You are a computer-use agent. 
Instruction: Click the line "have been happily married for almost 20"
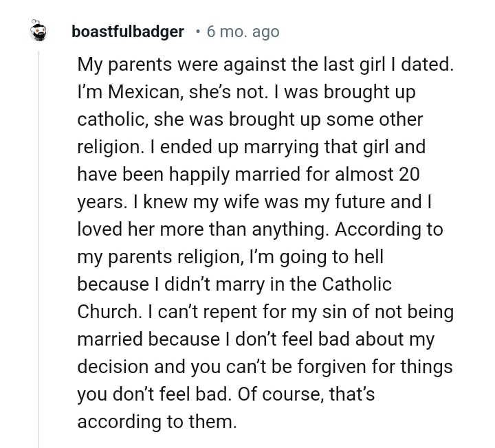point(248,175)
